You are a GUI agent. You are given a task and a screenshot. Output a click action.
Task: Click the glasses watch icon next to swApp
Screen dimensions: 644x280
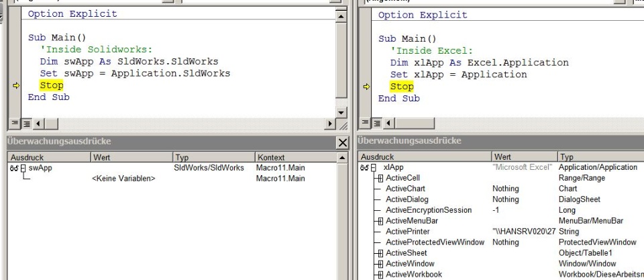click(x=14, y=168)
